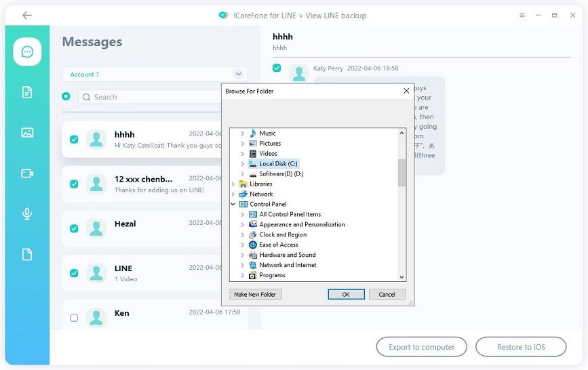The image size is (588, 370).
Task: Expand the Local Disk (C:) node
Action: pyautogui.click(x=242, y=163)
